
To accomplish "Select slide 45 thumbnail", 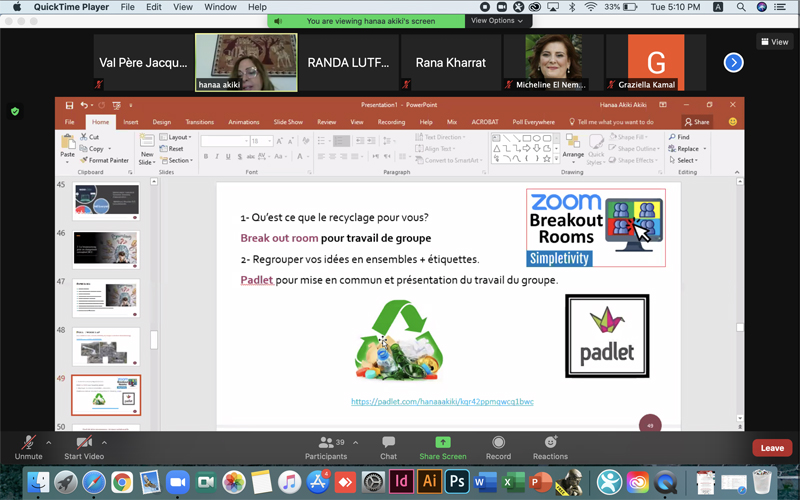I will (106, 202).
